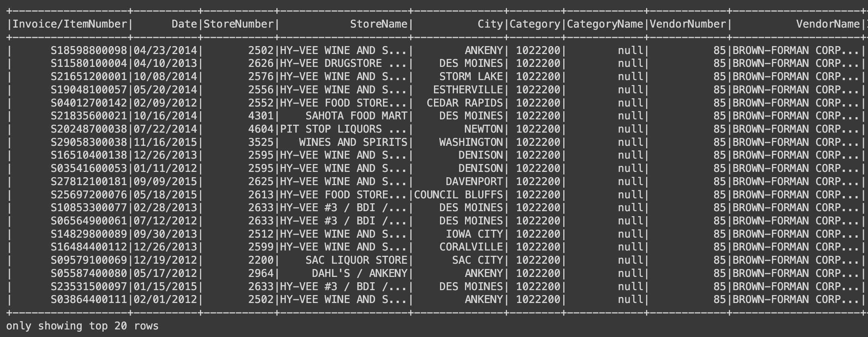This screenshot has width=868, height=337.
Task: Click the city CEDAR RAPIDS
Action: pos(465,103)
